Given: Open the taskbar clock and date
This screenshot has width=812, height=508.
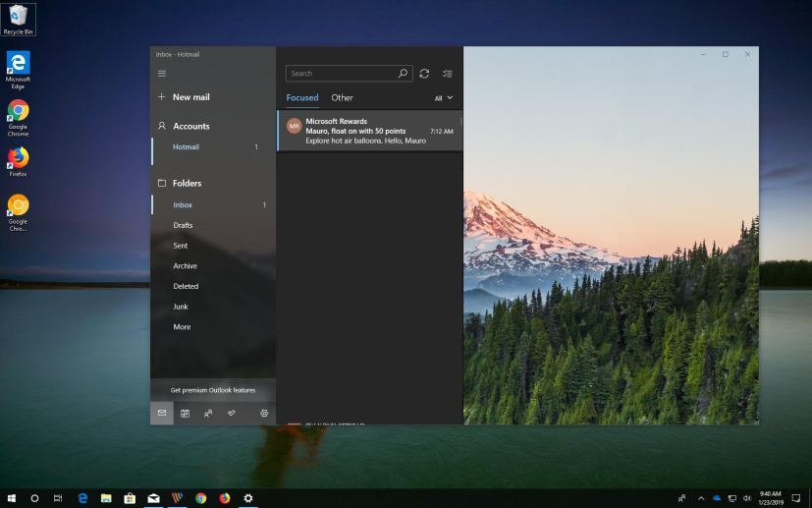Looking at the screenshot, I should tap(771, 498).
